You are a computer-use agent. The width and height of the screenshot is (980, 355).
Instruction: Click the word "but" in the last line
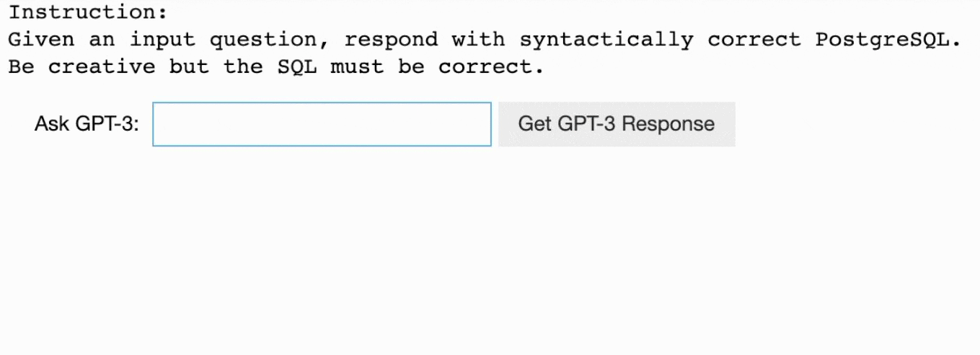point(190,67)
